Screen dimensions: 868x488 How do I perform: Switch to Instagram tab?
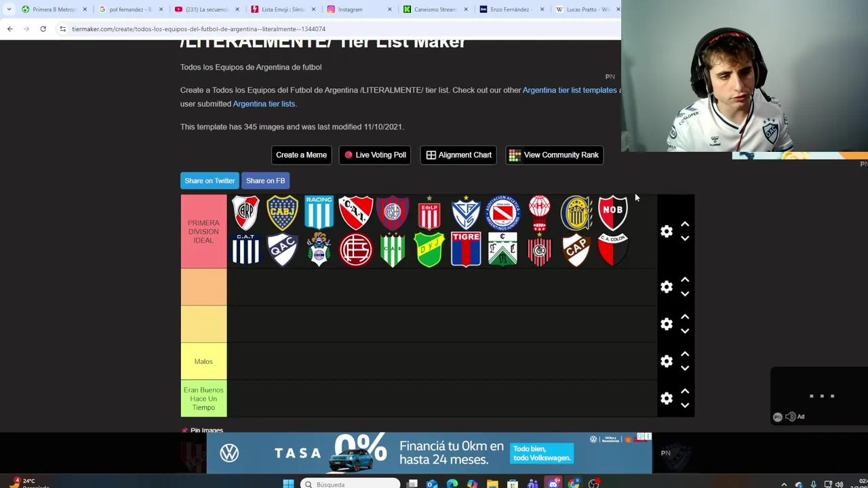click(358, 9)
